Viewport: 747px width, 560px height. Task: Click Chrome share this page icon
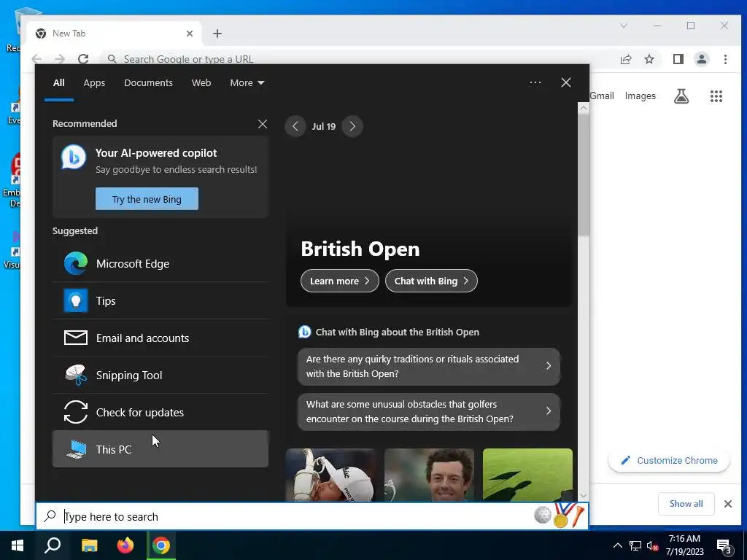click(625, 59)
